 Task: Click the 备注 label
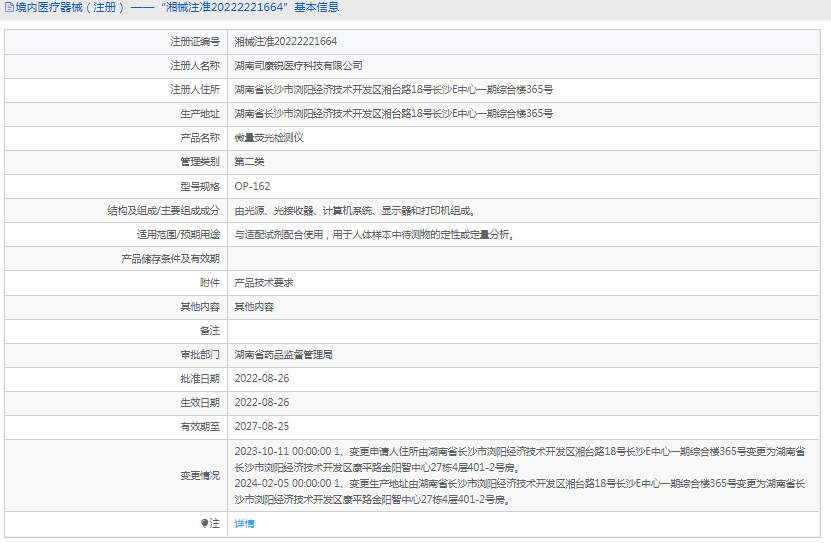point(210,331)
